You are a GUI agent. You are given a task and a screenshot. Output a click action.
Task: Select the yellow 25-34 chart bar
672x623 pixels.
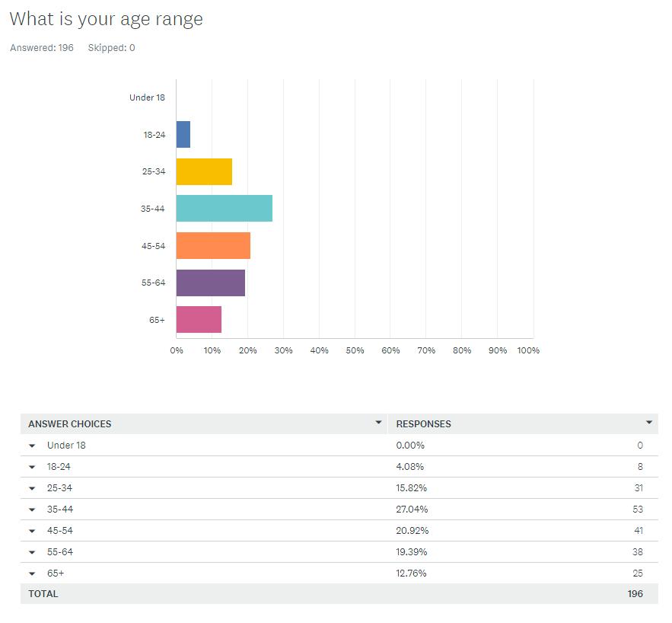pyautogui.click(x=204, y=171)
